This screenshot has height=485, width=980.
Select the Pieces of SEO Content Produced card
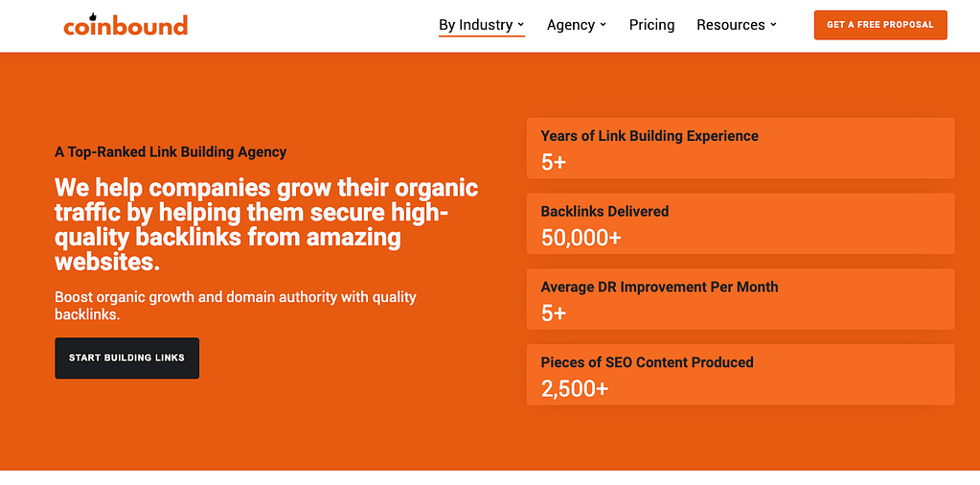pos(740,375)
